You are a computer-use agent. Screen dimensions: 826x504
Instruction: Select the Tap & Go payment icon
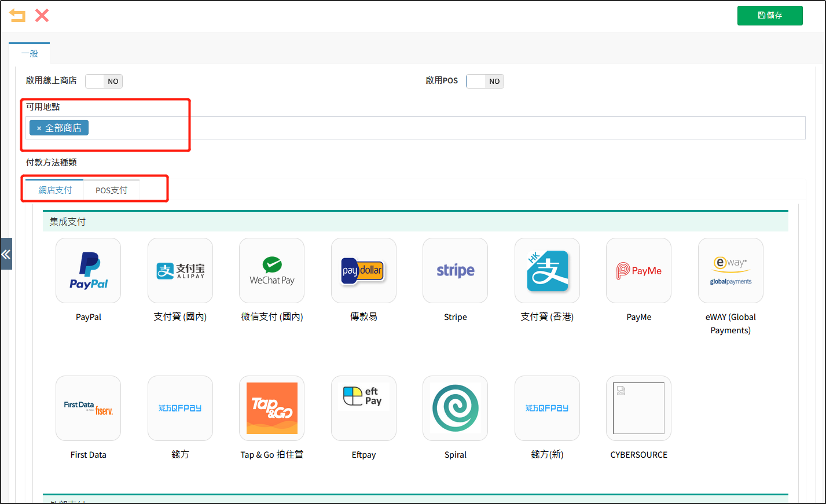[271, 408]
